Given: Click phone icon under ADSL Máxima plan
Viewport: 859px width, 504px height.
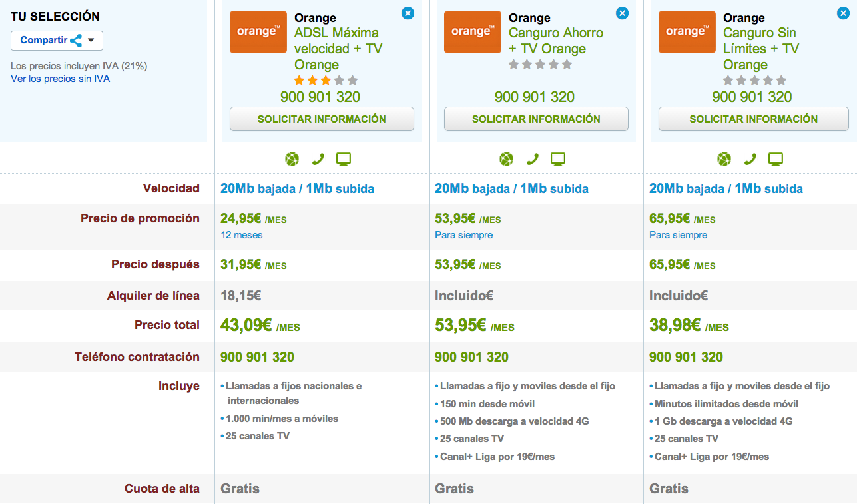Looking at the screenshot, I should [318, 159].
